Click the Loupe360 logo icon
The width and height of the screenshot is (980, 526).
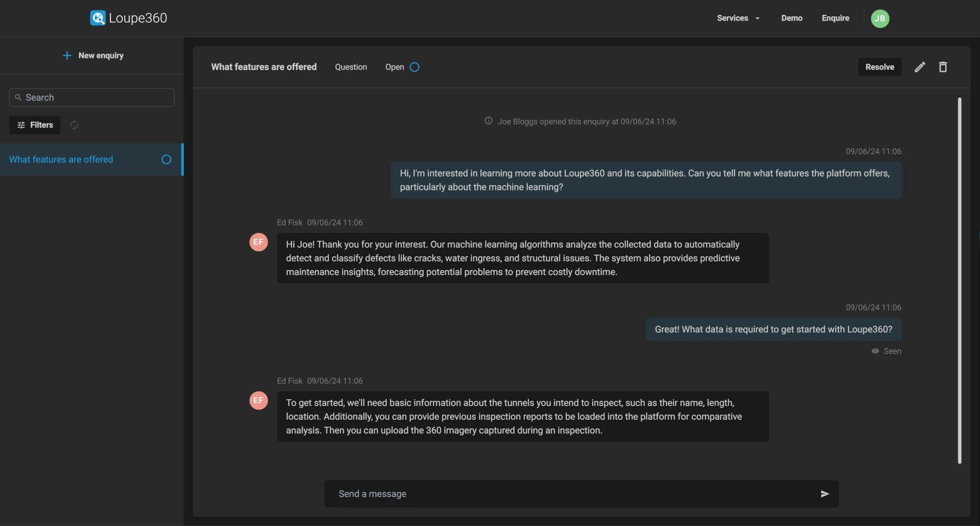pyautogui.click(x=98, y=18)
